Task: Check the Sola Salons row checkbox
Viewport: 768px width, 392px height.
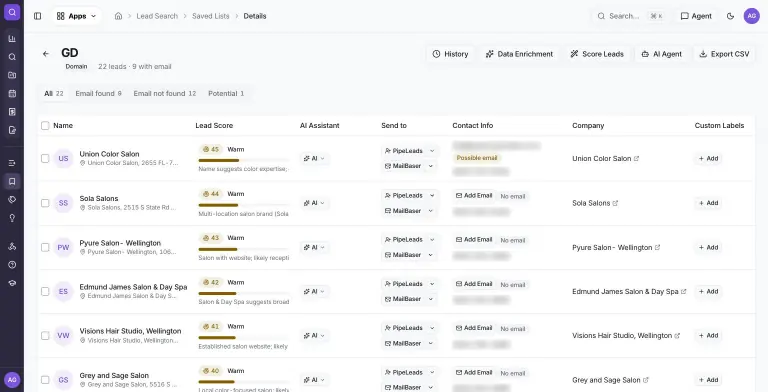Action: (45, 203)
